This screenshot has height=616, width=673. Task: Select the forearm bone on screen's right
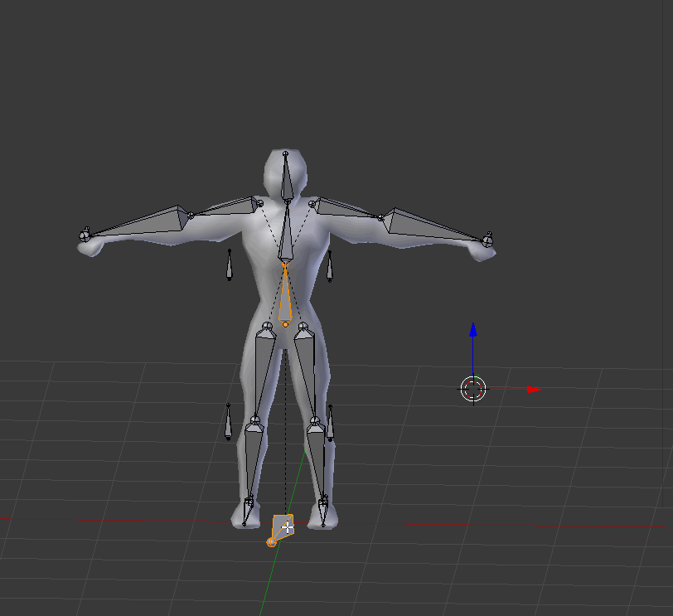(433, 226)
